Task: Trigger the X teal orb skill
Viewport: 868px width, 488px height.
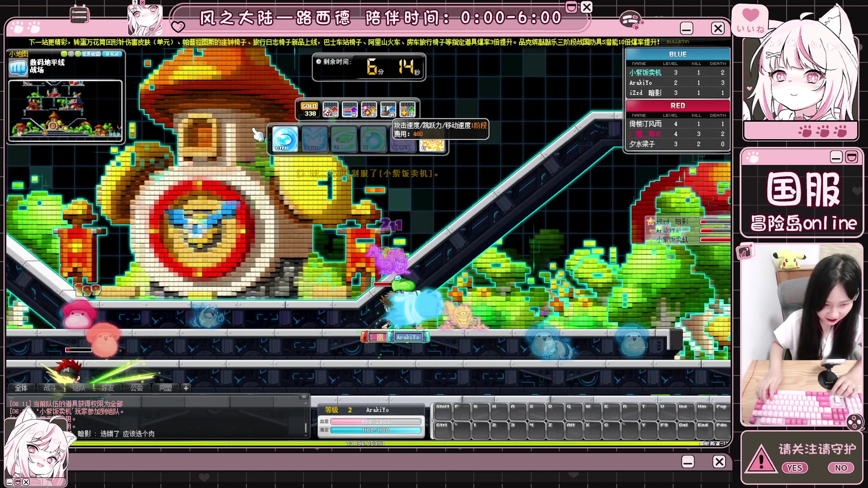Action: [373, 139]
